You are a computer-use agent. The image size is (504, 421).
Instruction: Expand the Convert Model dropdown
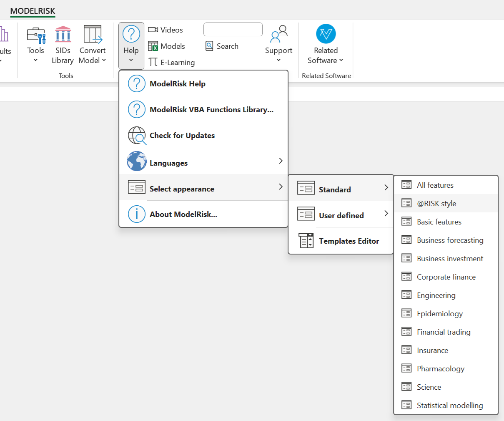click(x=92, y=43)
